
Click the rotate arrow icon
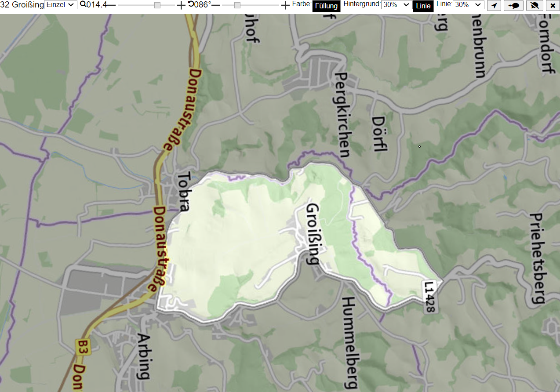pos(191,4)
